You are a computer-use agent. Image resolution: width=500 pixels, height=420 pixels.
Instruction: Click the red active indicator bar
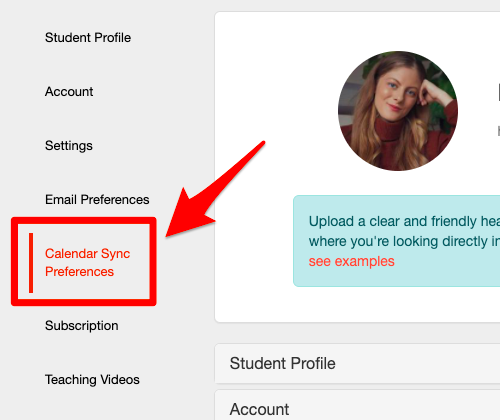point(31,263)
